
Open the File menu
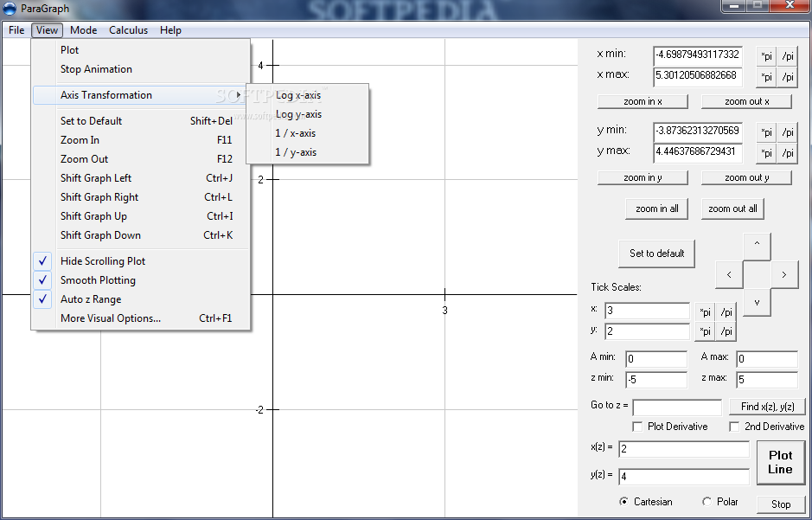pos(16,30)
